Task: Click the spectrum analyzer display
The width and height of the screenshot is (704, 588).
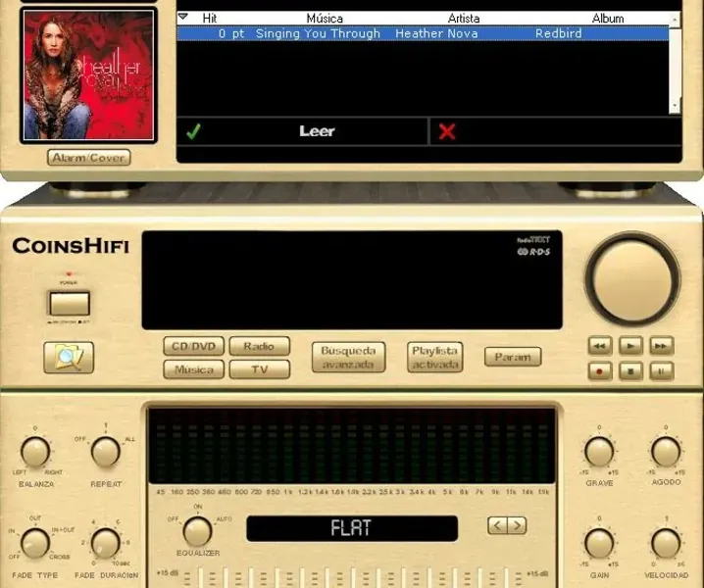Action: (x=352, y=445)
